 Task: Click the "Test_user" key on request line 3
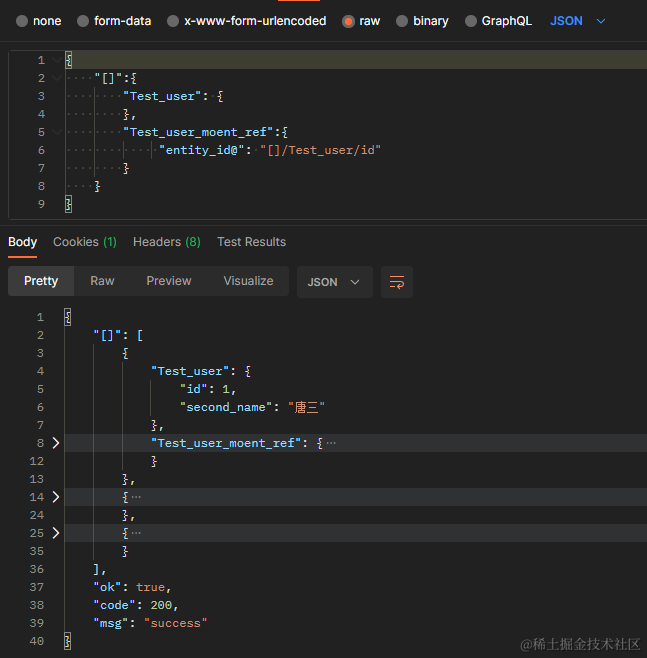point(162,96)
